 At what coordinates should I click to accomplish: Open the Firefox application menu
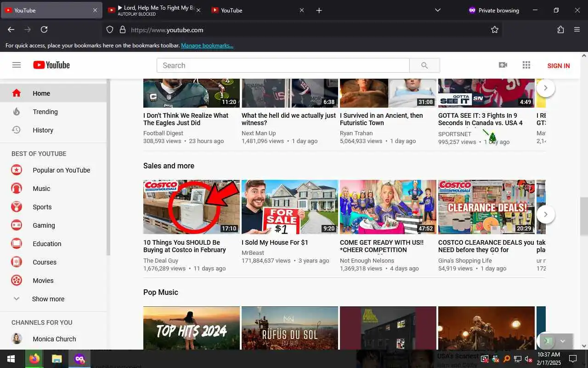tap(577, 29)
